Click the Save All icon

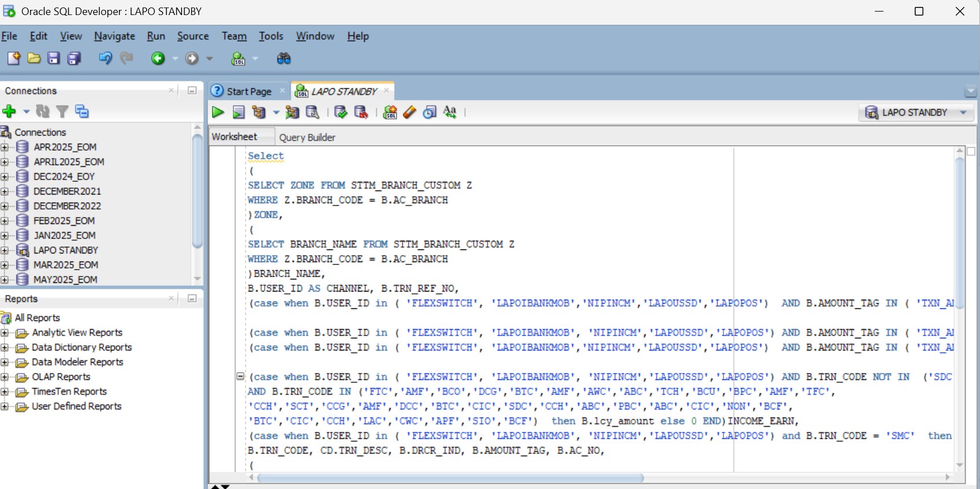[x=74, y=58]
